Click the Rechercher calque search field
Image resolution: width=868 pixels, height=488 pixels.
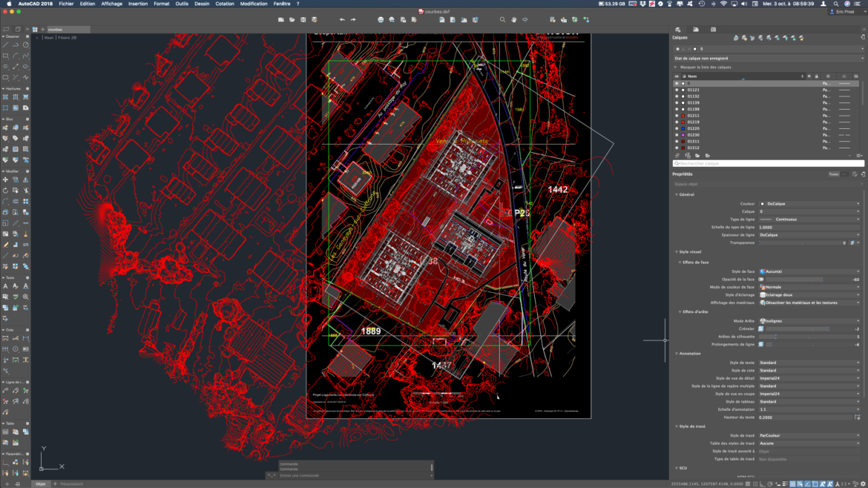(x=769, y=163)
